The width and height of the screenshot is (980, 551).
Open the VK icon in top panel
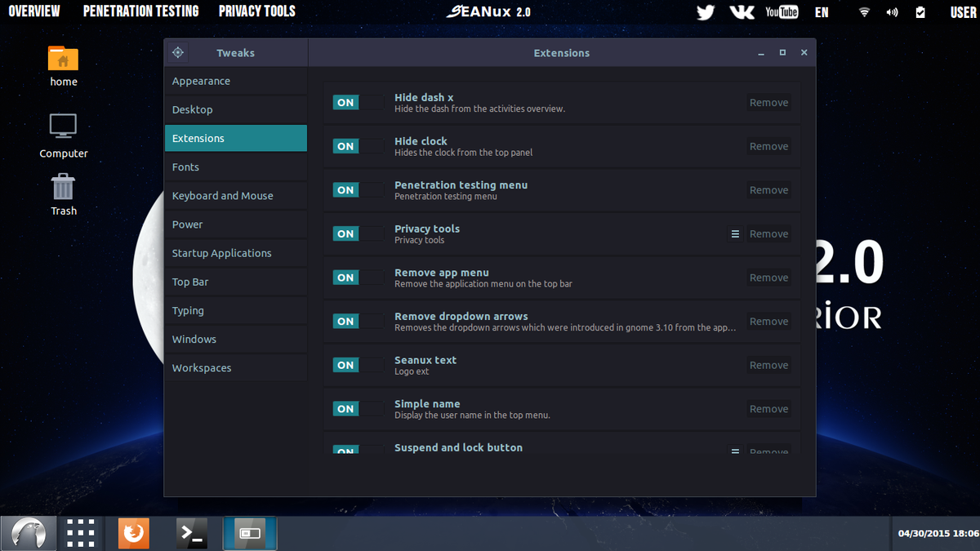pos(742,12)
